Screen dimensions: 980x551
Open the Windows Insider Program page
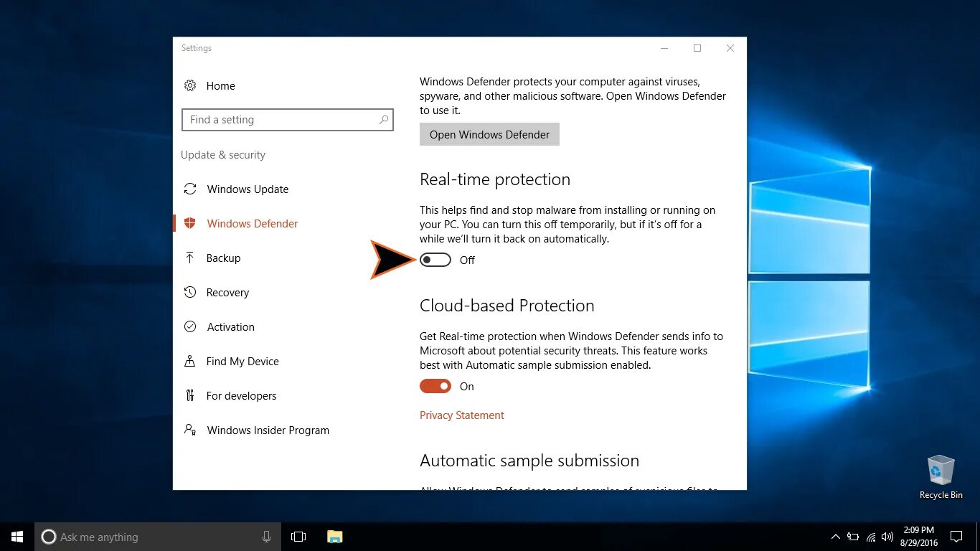coord(268,430)
